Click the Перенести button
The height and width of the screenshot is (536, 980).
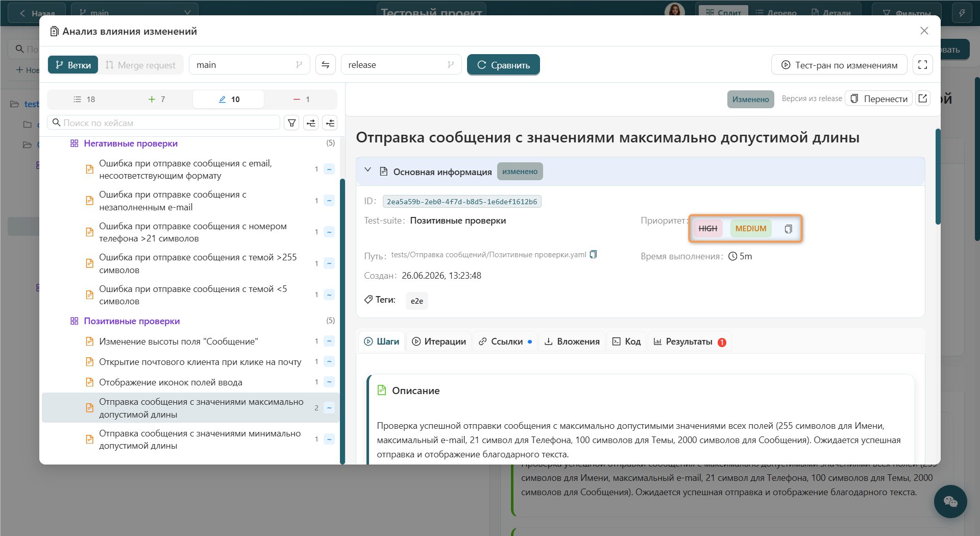[879, 99]
